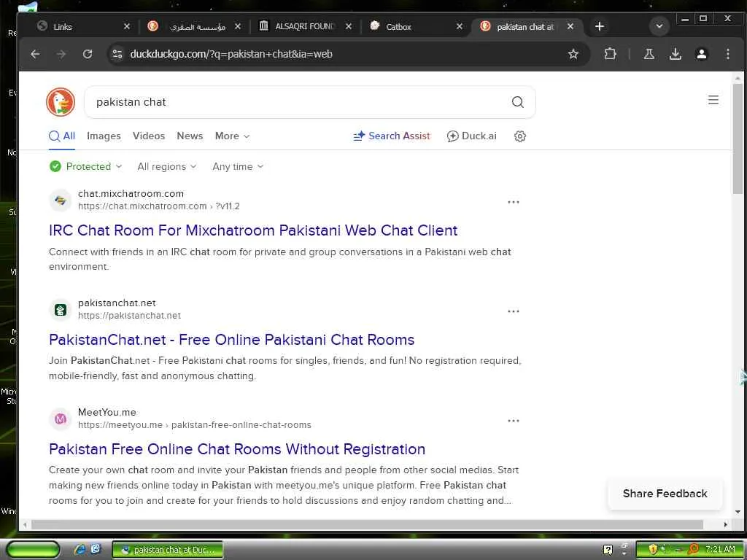Submit search with magnifier icon
The width and height of the screenshot is (747, 560).
click(x=517, y=102)
